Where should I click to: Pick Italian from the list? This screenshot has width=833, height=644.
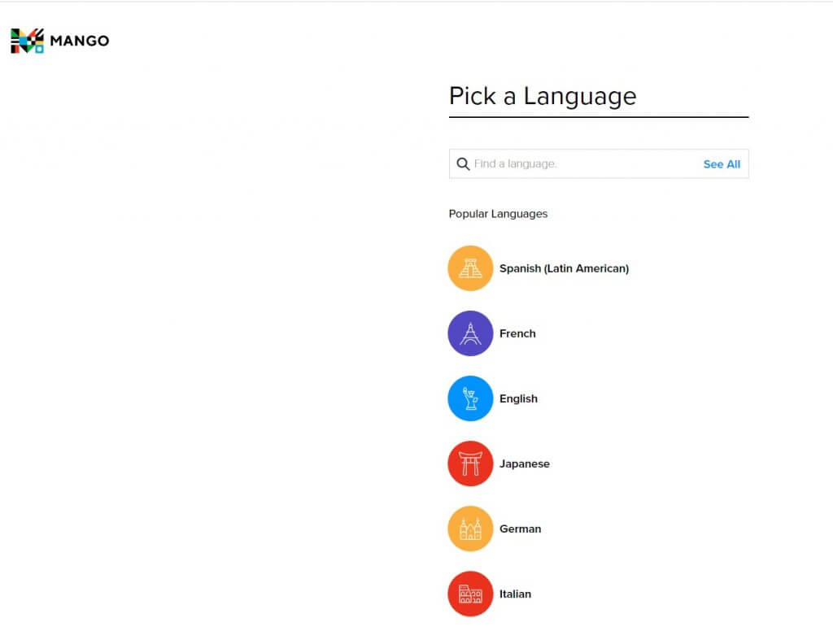(x=515, y=593)
